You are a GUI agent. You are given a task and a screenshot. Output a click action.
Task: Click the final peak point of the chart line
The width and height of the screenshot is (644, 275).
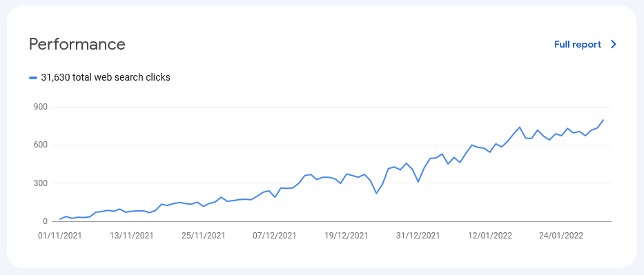point(603,120)
